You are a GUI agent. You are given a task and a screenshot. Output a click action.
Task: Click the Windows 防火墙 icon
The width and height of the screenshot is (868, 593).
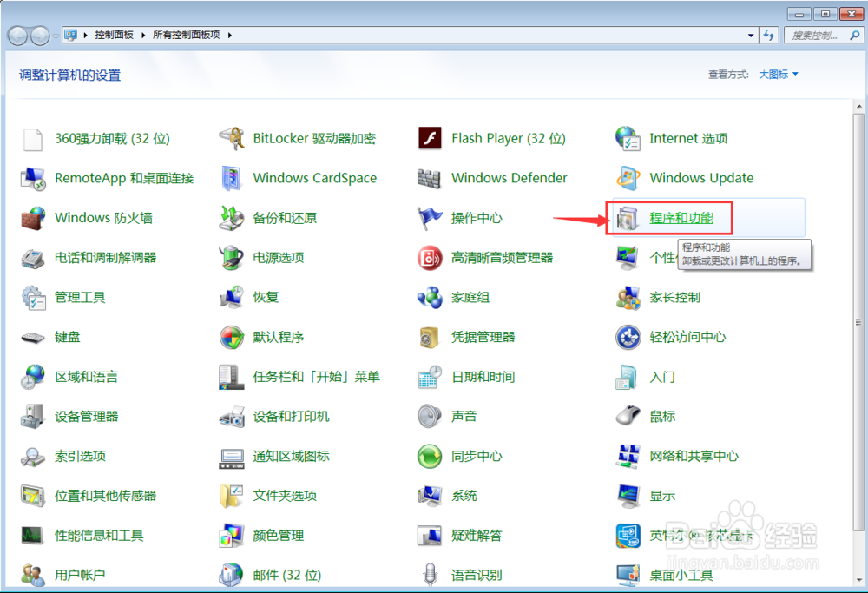point(33,218)
